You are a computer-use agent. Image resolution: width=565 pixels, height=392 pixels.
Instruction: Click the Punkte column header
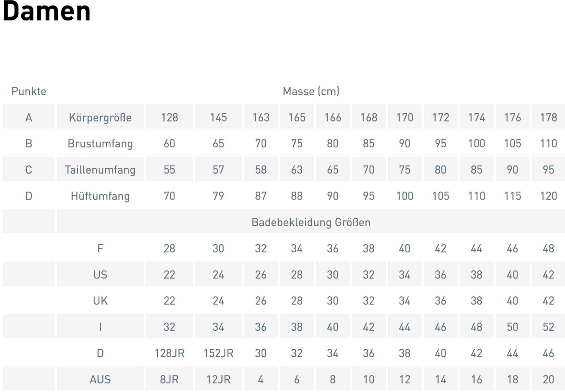[29, 91]
